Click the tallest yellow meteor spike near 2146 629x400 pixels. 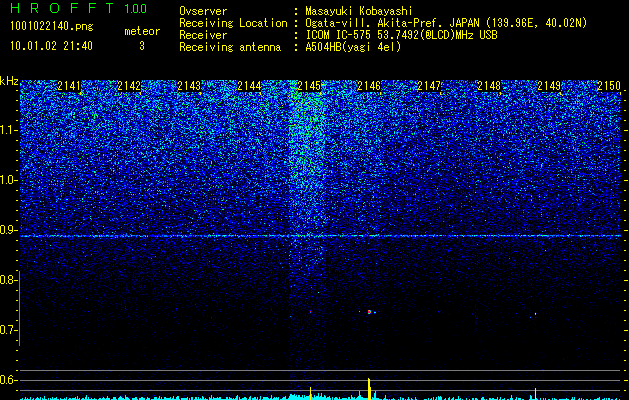click(x=369, y=389)
